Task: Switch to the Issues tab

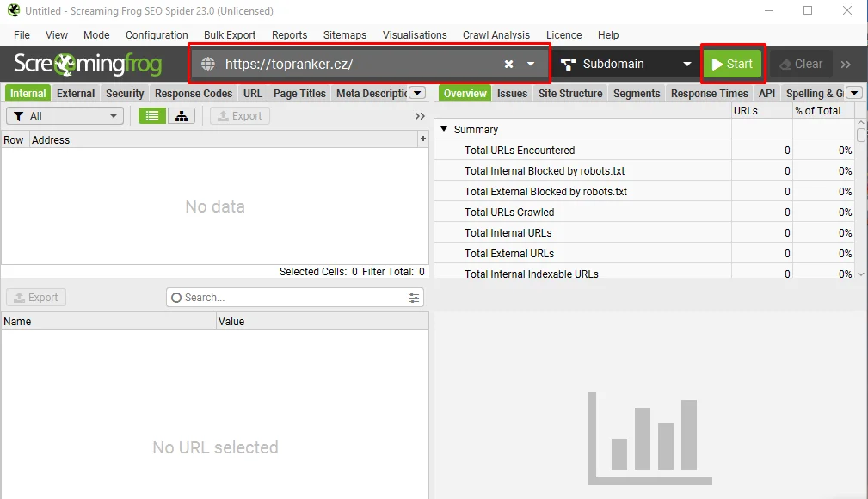Action: point(512,93)
